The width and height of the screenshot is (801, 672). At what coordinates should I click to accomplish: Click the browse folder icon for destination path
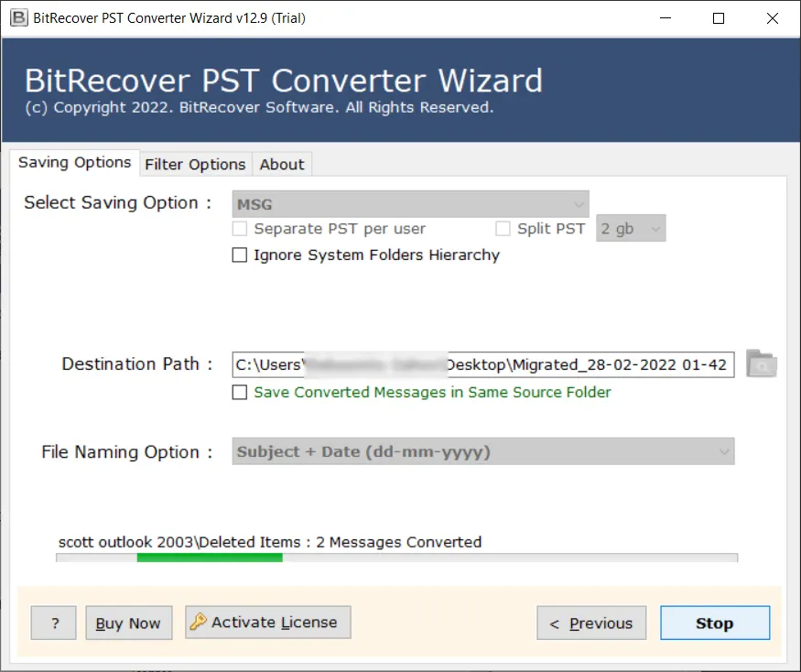(761, 363)
